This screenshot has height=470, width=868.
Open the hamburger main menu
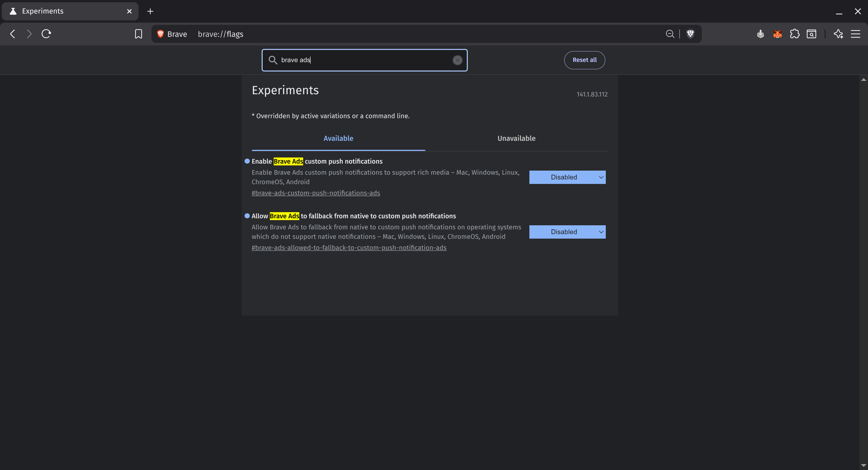point(855,34)
